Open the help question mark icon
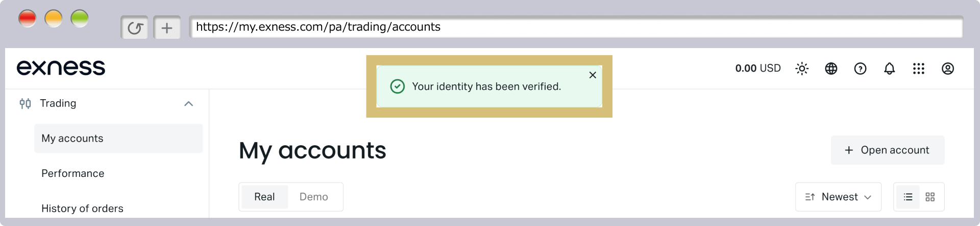Screen dimensions: 980x226 point(860,69)
